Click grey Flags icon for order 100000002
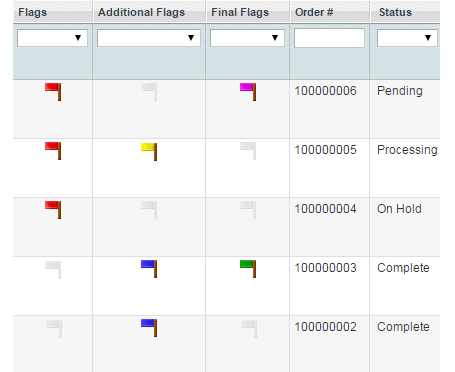 [54, 329]
